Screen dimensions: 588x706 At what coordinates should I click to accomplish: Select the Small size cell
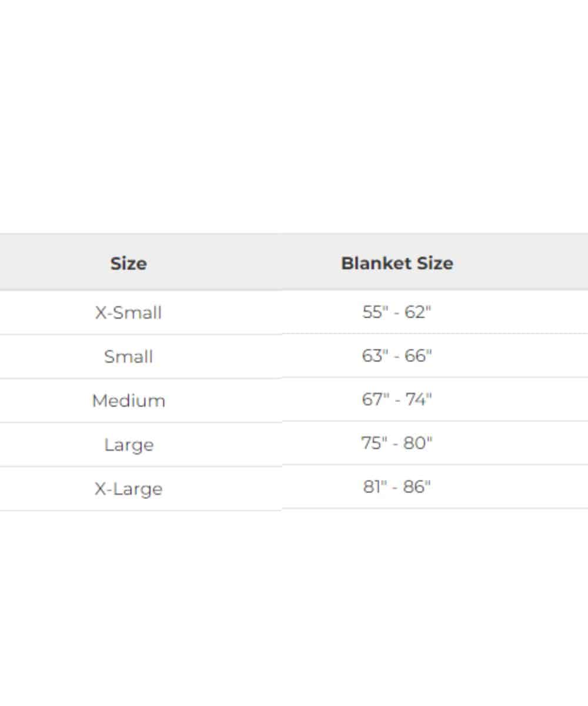coord(128,357)
